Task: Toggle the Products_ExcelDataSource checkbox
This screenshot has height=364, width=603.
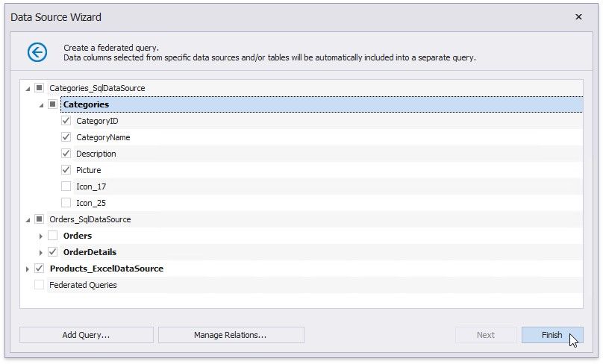Action: 40,269
